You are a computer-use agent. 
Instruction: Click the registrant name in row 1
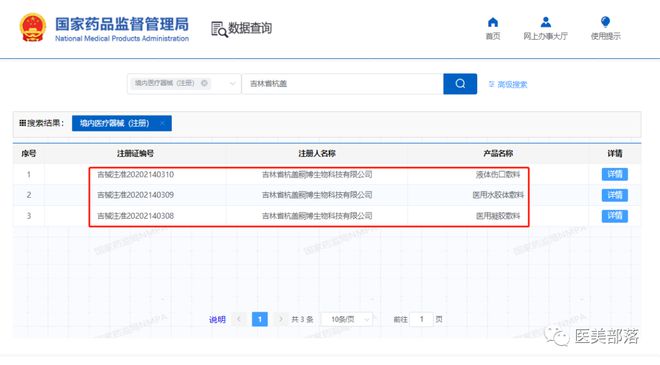pyautogui.click(x=317, y=174)
